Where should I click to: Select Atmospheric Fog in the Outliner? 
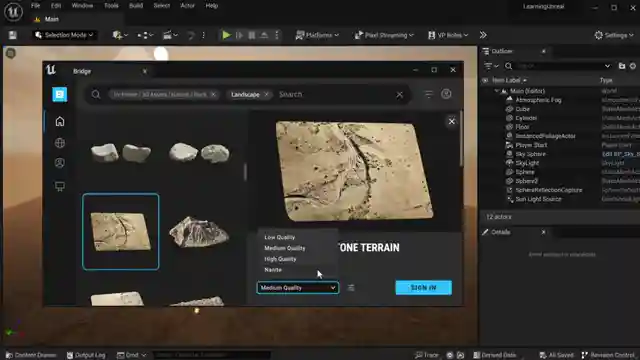pos(538,100)
